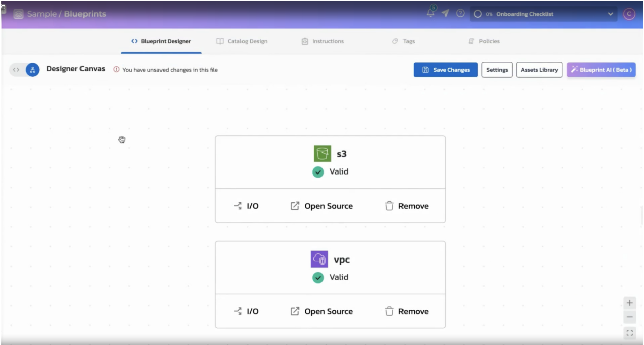The image size is (644, 345).
Task: Open the Assets Library
Action: tap(539, 70)
